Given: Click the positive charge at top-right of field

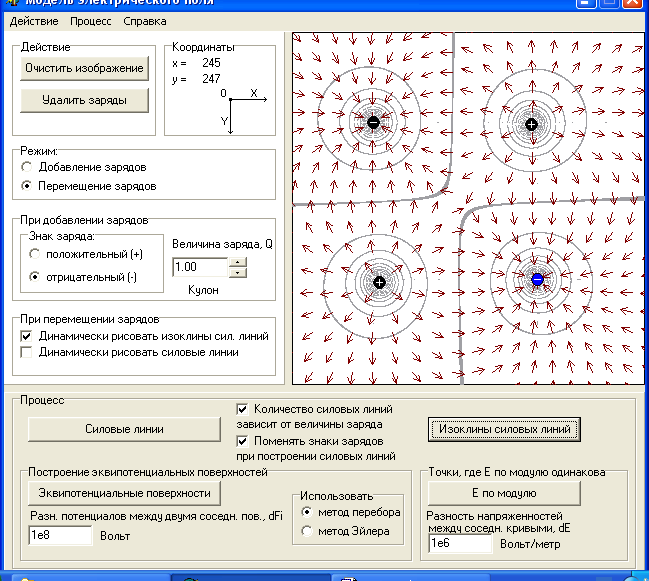Looking at the screenshot, I should pyautogui.click(x=531, y=124).
